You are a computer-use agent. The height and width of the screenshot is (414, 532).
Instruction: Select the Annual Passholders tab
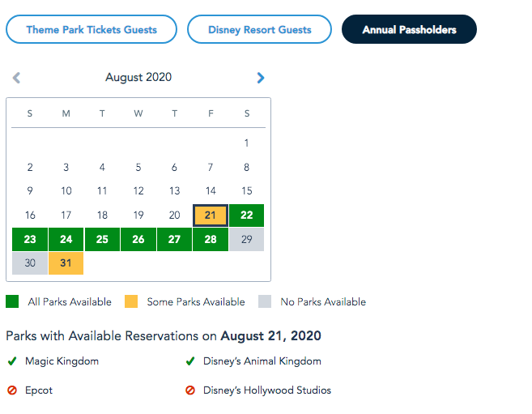409,30
